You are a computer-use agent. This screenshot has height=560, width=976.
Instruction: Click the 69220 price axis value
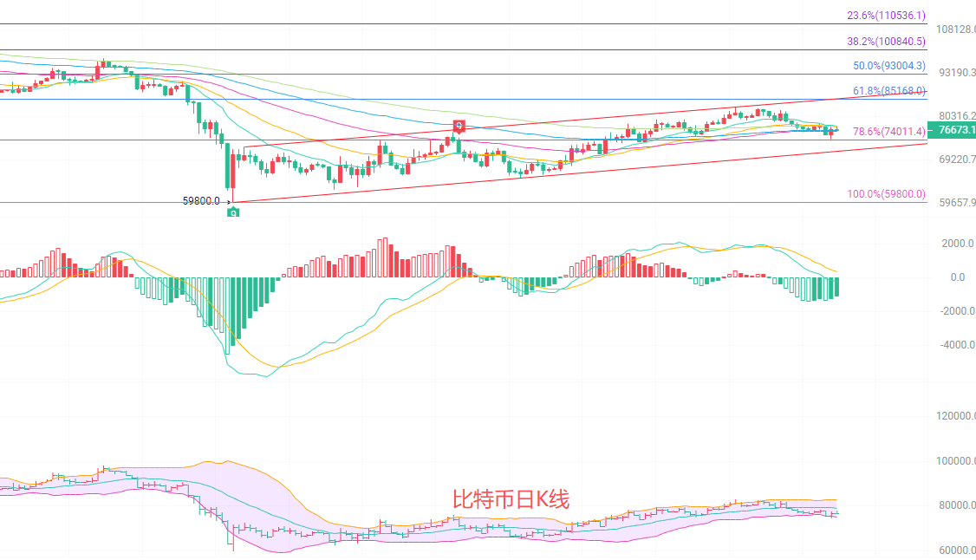(957, 160)
